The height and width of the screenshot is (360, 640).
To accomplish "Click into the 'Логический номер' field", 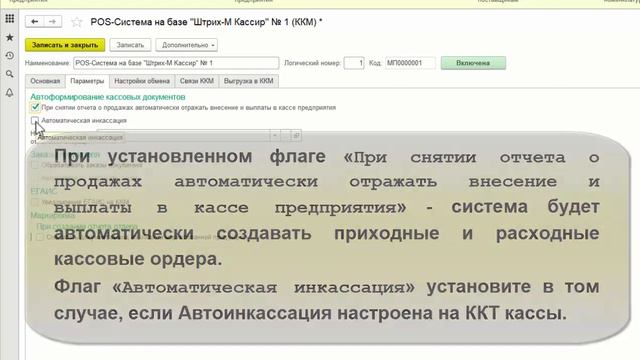I will (x=354, y=63).
